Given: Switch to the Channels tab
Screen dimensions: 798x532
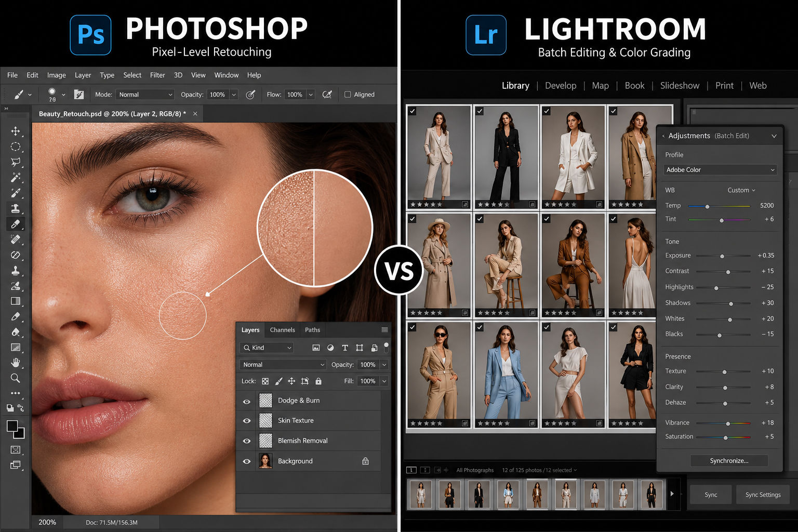Looking at the screenshot, I should (282, 330).
